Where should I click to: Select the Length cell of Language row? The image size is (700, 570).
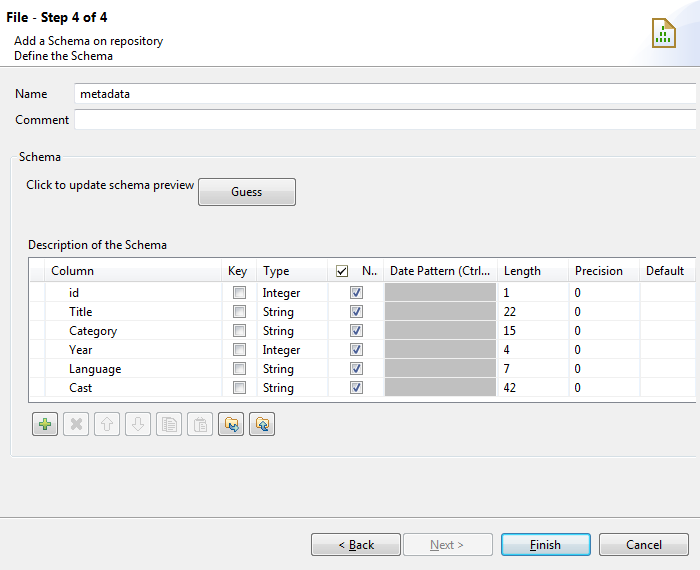(x=531, y=369)
